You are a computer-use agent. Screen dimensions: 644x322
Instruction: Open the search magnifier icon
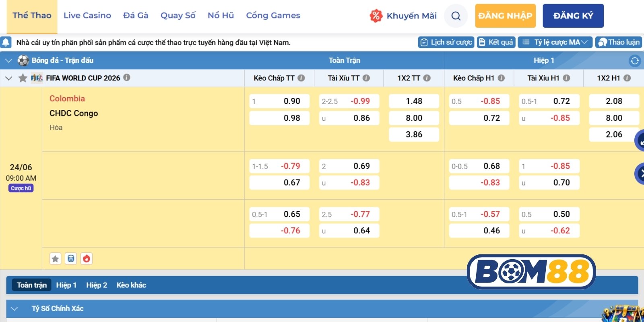pos(456,16)
